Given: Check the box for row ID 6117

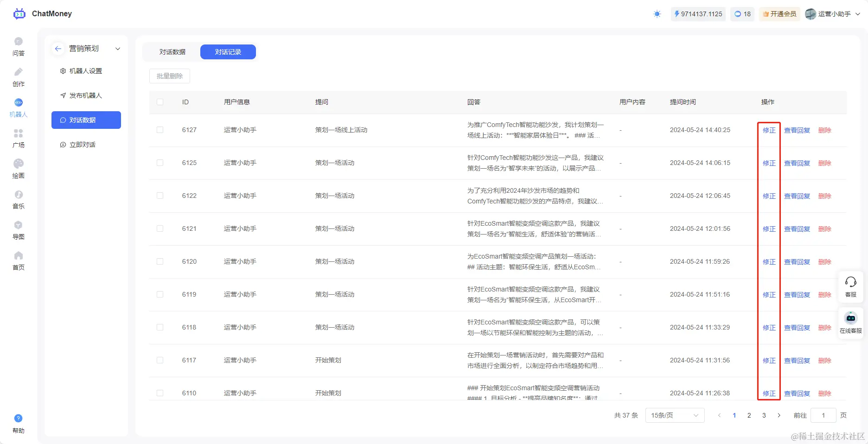Looking at the screenshot, I should click(160, 360).
